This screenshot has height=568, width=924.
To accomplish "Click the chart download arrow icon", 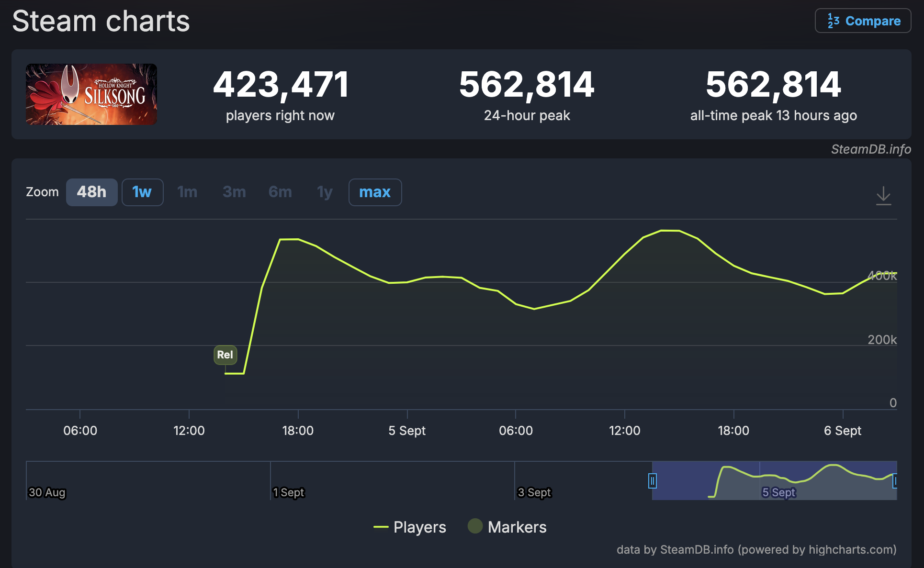I will 883,196.
